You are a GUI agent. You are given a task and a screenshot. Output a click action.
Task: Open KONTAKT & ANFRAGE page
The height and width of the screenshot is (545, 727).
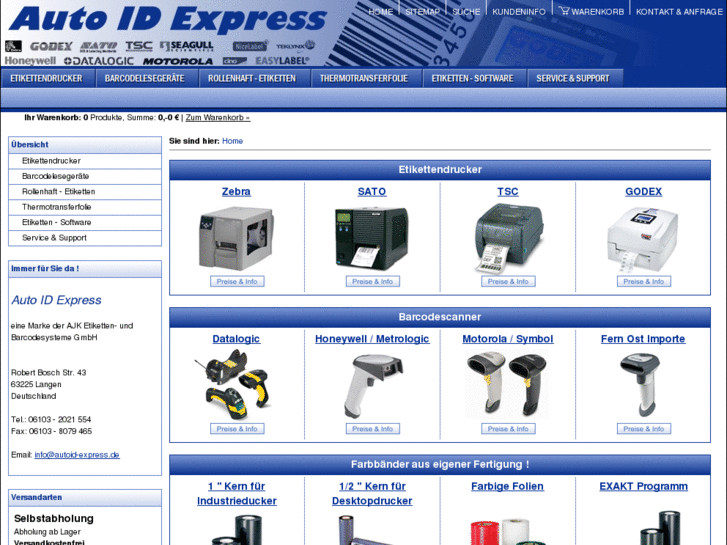pyautogui.click(x=679, y=12)
